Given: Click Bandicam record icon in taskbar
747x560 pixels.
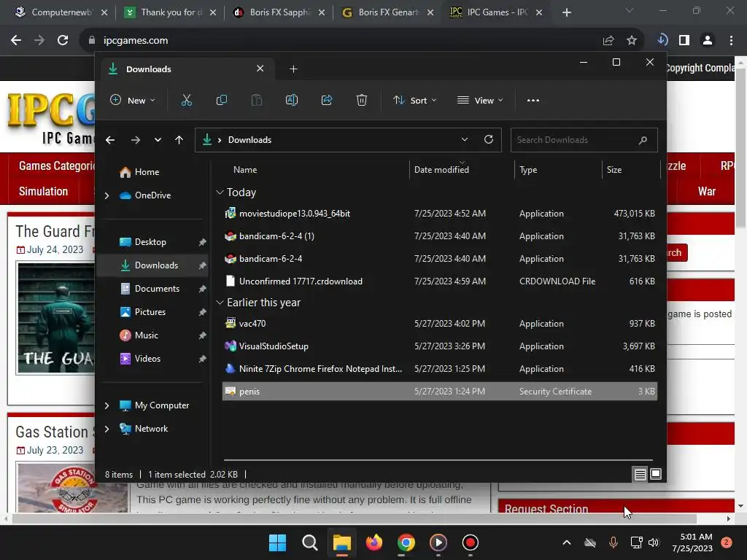Looking at the screenshot, I should point(471,542).
